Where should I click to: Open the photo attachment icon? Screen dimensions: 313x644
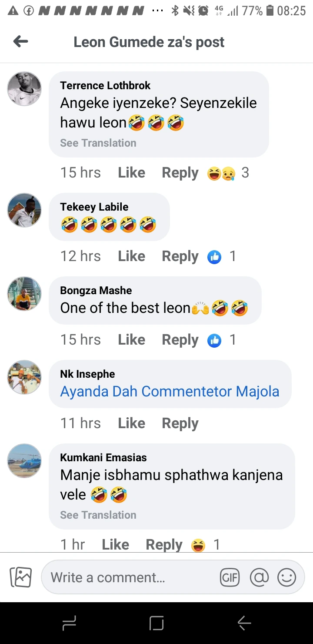tap(21, 577)
